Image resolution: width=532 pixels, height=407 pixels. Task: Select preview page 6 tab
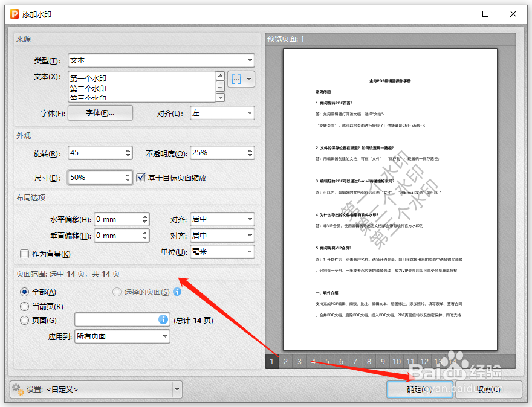tap(342, 362)
